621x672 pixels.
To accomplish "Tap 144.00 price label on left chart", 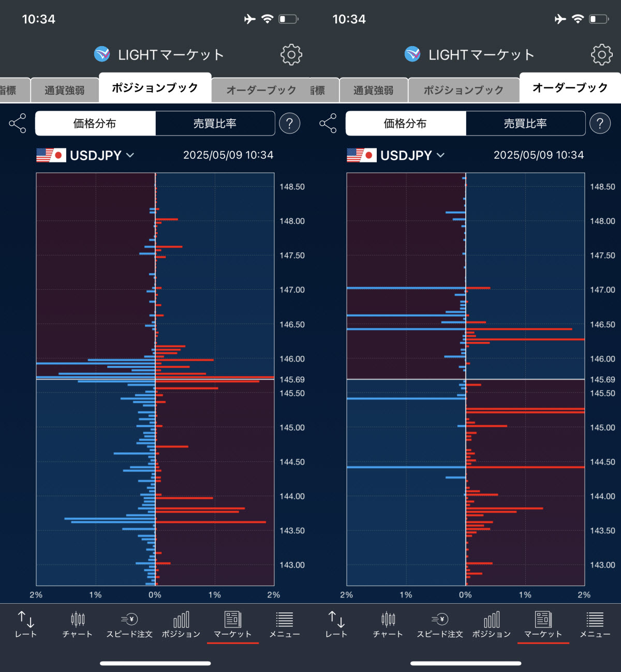I will pos(292,496).
